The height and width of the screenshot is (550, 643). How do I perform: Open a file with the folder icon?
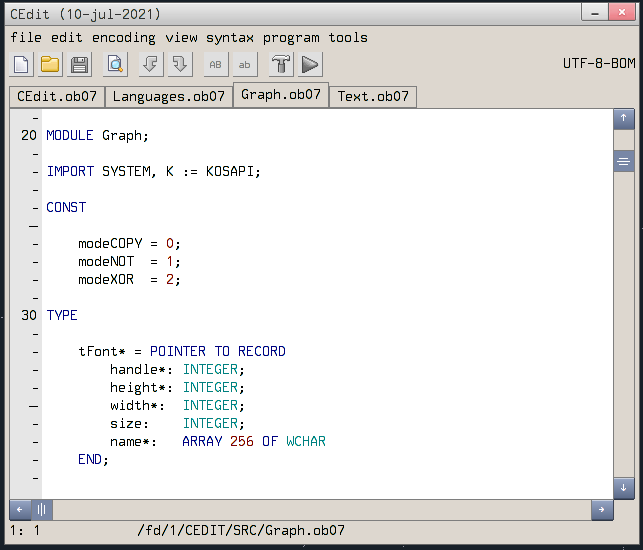(50, 65)
